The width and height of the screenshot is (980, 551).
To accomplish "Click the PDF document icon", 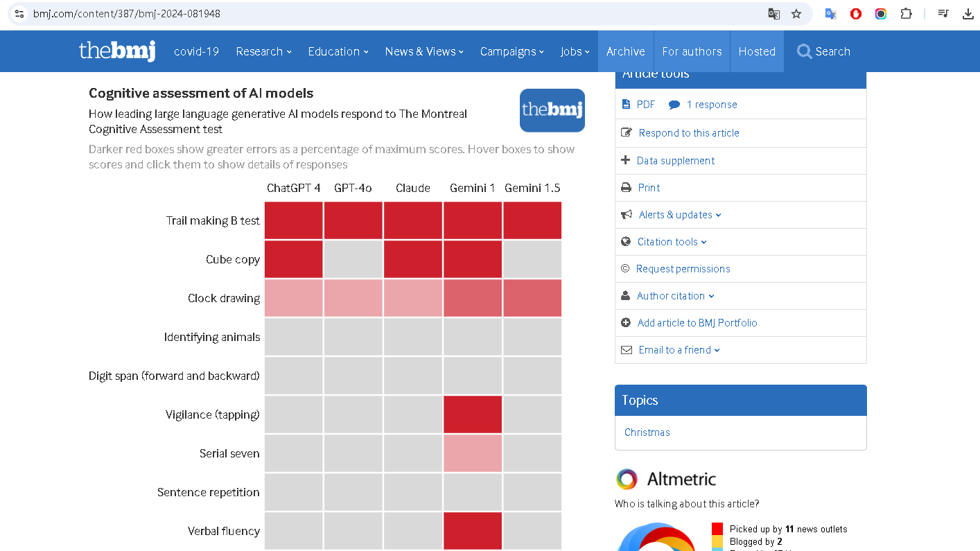I will coord(626,105).
